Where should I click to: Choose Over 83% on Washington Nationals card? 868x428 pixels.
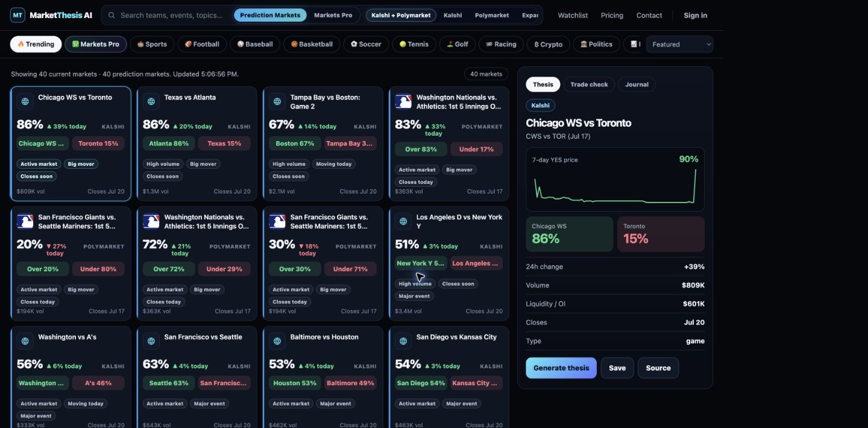421,149
